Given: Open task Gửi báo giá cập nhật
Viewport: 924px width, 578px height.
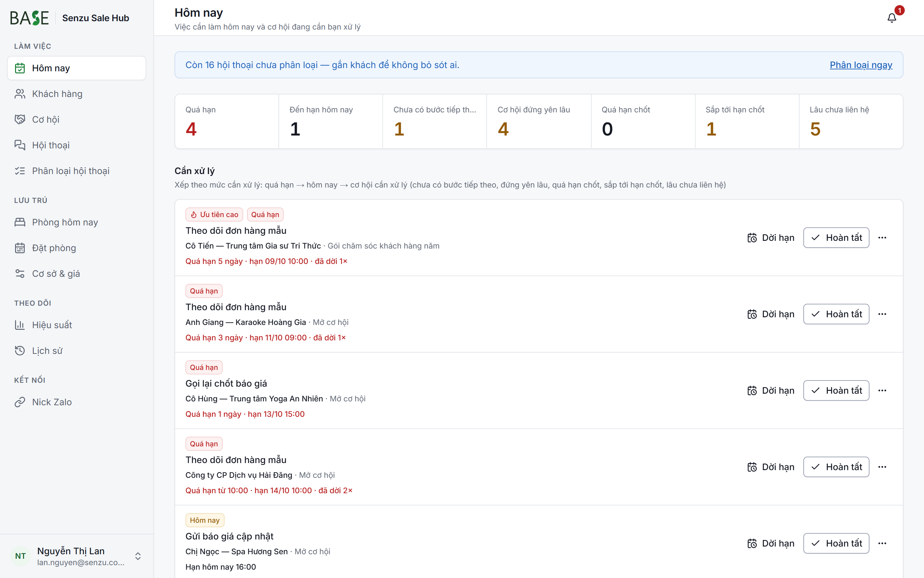Looking at the screenshot, I should coord(229,536).
